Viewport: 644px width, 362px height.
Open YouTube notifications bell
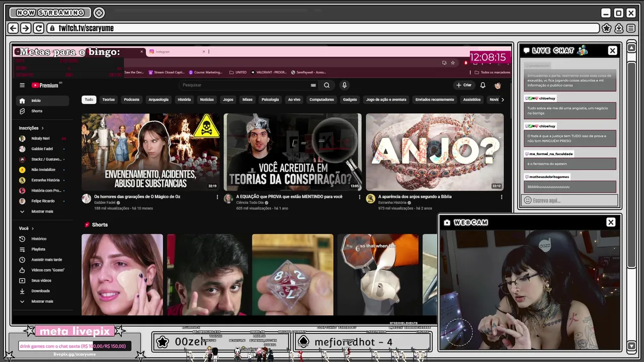(x=482, y=85)
